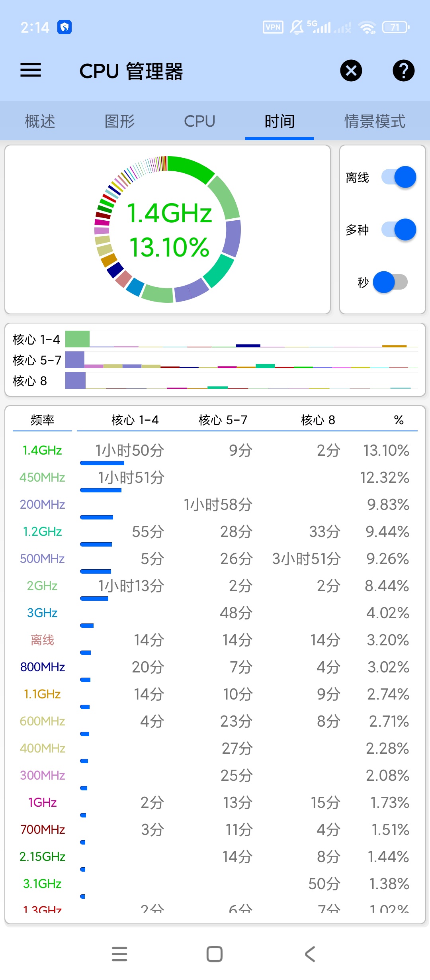
Task: Tap the black X close icon
Action: 351,71
